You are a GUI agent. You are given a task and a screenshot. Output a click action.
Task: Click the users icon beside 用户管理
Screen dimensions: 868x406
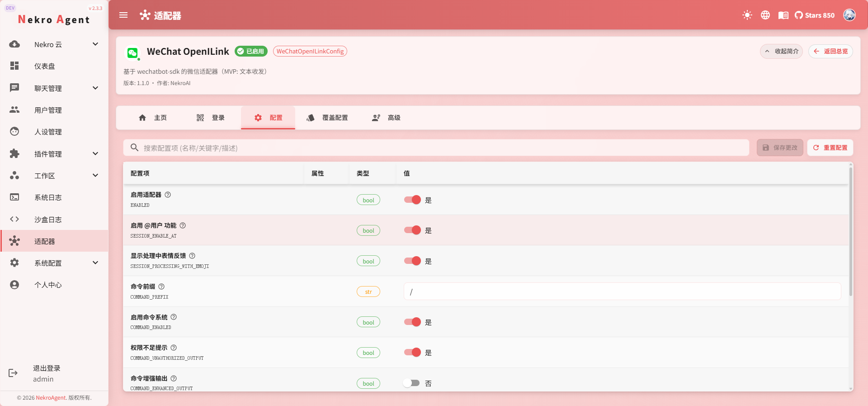(14, 110)
